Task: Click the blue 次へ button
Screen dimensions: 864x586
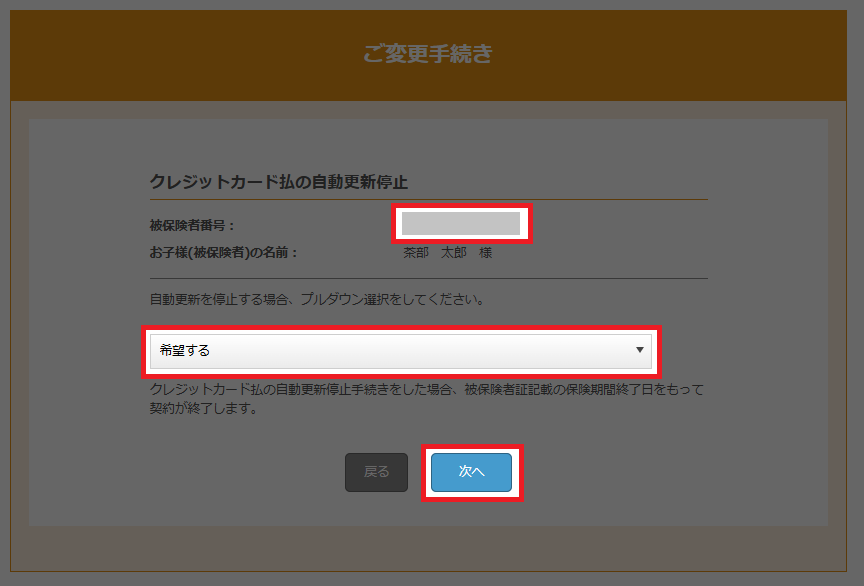Action: 471,472
